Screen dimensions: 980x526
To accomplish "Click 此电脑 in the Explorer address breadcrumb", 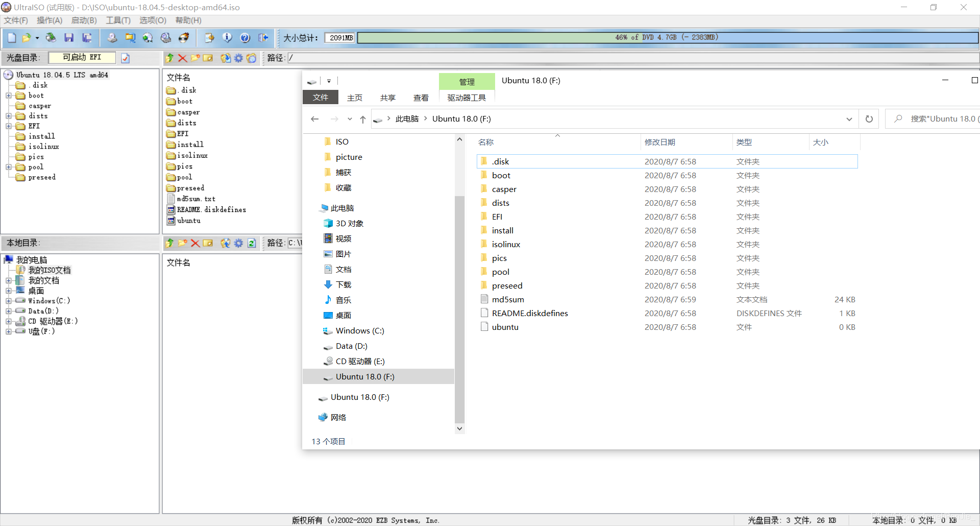I will [407, 119].
